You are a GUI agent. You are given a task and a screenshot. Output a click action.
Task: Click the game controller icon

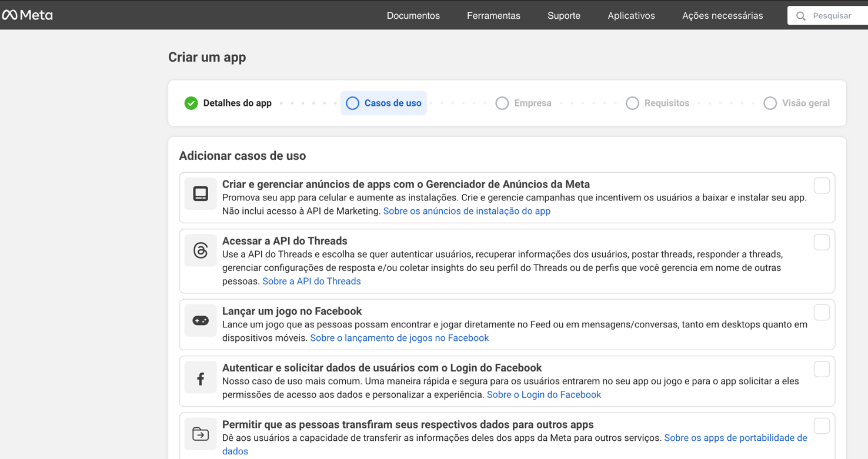point(201,320)
